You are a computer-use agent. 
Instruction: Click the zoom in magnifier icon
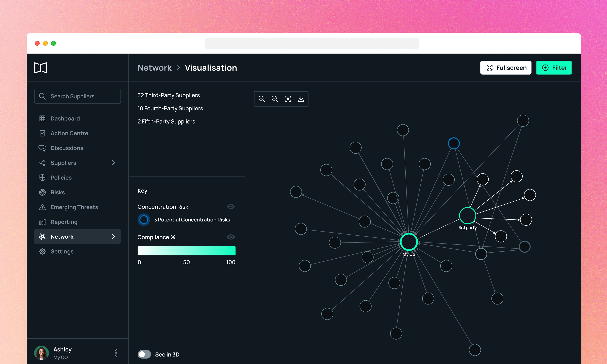point(262,99)
